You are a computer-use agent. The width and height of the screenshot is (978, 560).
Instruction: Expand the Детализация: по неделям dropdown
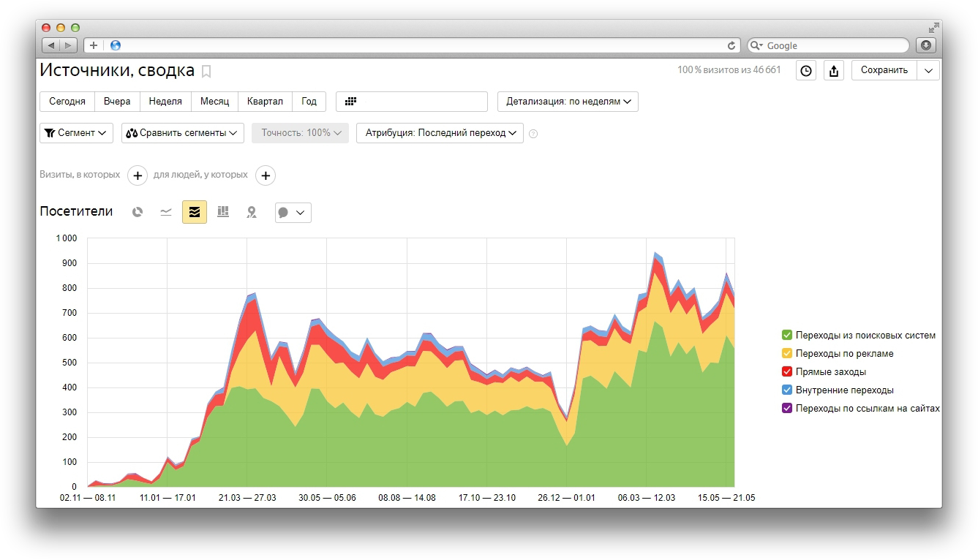[568, 102]
